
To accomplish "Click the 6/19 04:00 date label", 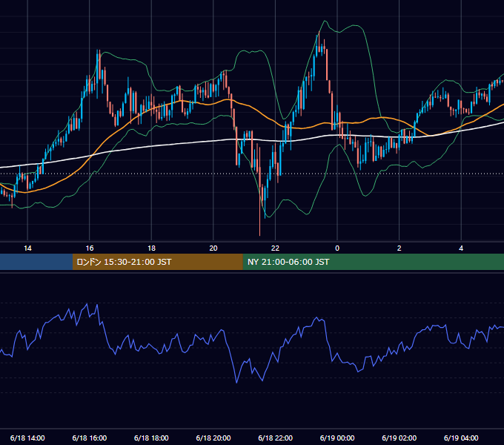I will click(x=461, y=438).
